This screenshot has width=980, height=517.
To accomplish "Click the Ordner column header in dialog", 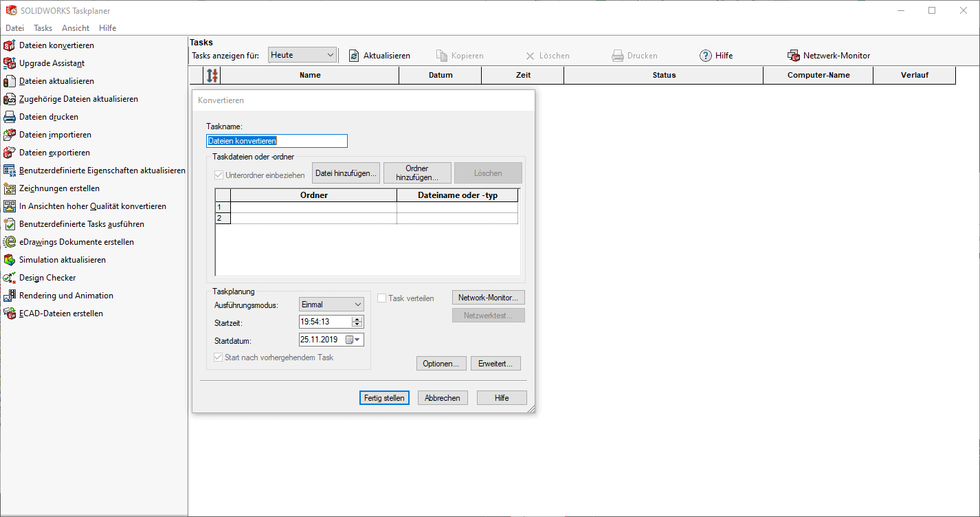I will click(313, 195).
